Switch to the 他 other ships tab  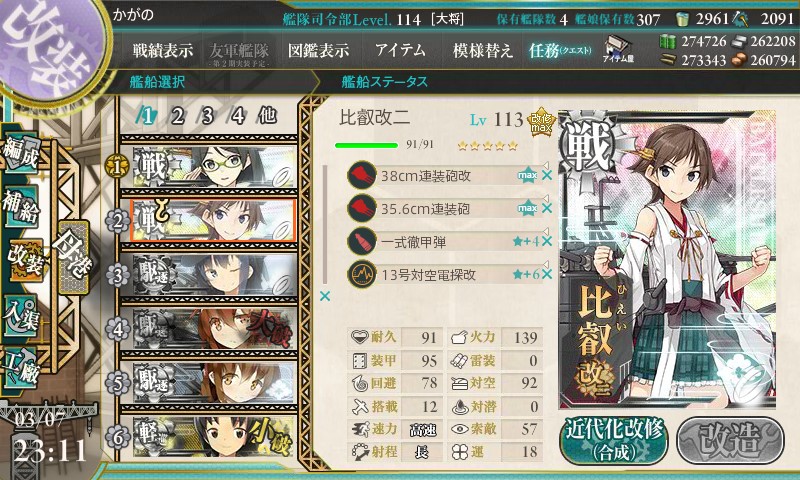point(267,116)
